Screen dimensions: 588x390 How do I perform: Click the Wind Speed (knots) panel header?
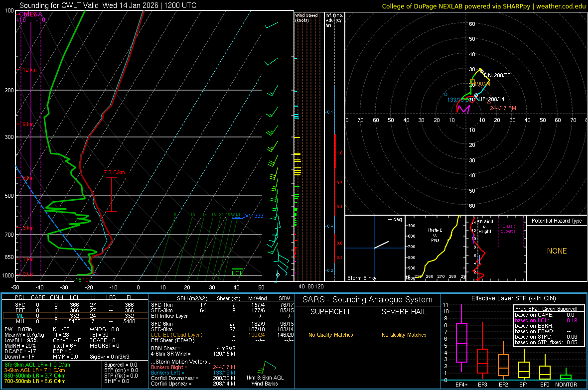[306, 17]
